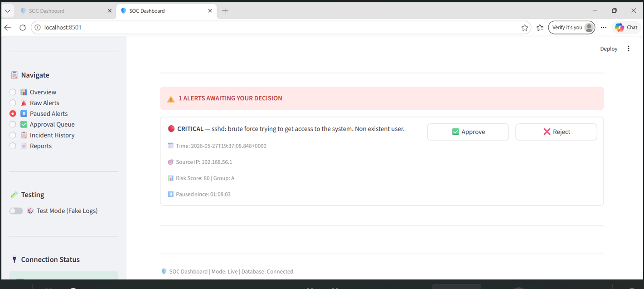Open the Streamlit three-dot main menu
644x289 pixels.
click(x=628, y=49)
